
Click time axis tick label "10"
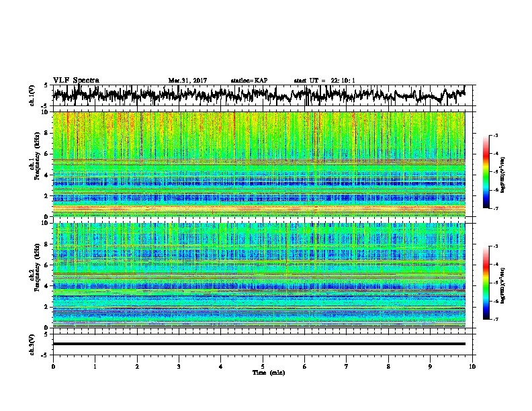(x=472, y=367)
